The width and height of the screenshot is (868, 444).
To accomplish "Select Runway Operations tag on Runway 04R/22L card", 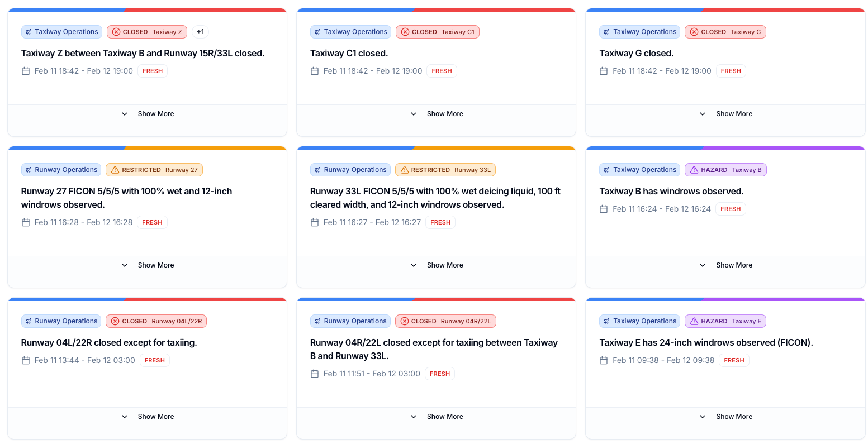I will point(351,321).
